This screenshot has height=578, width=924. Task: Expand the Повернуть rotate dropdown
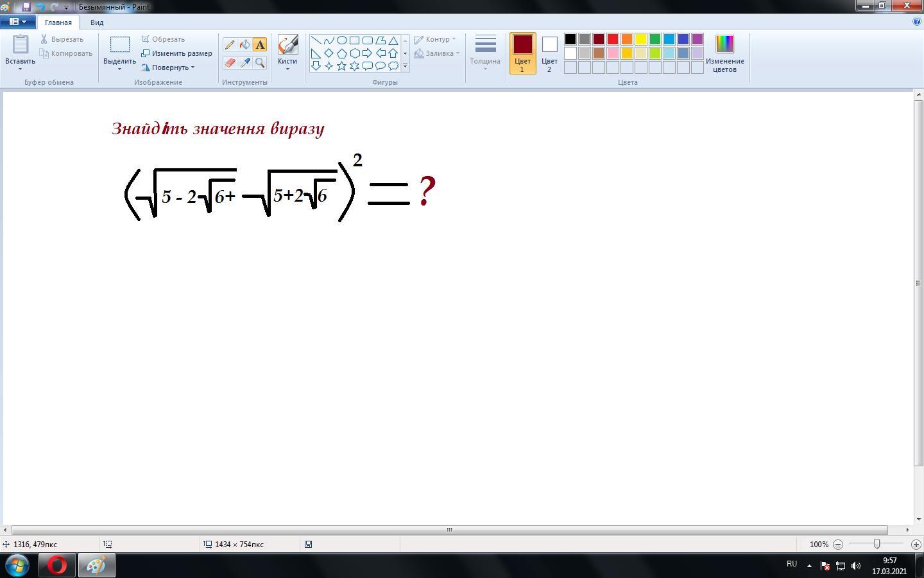tap(168, 67)
